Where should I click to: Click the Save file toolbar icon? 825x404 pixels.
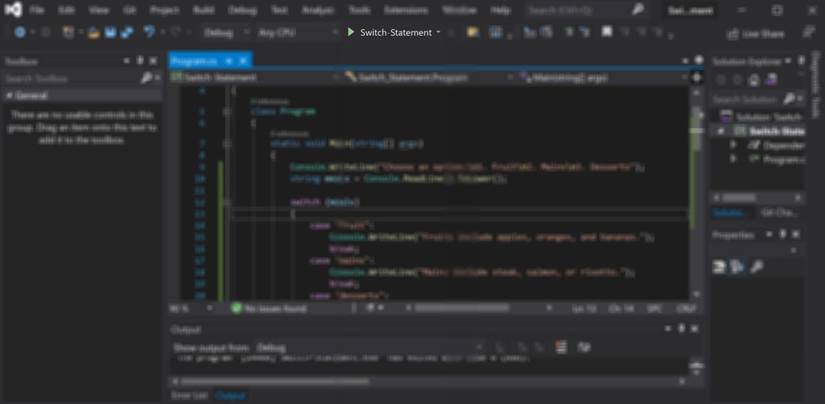click(110, 33)
